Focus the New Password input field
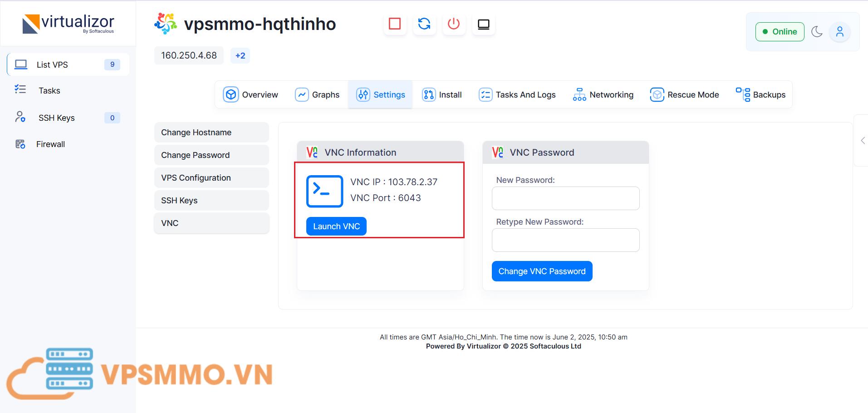868x413 pixels. 565,198
